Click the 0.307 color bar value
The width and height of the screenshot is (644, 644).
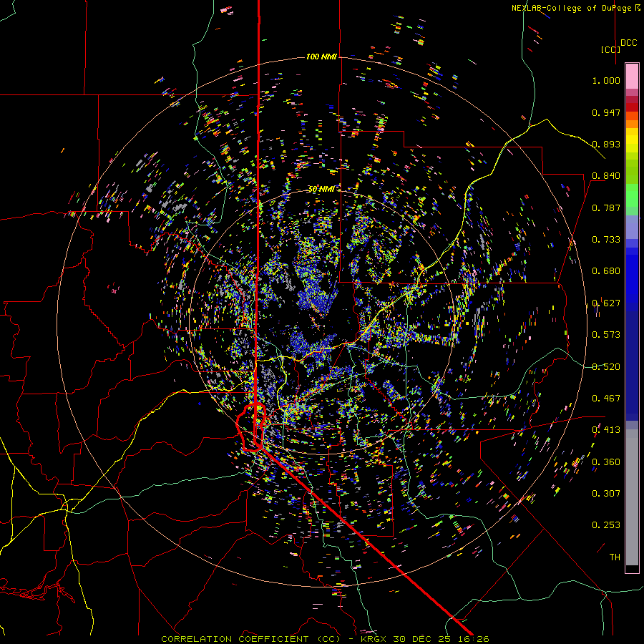tap(606, 494)
